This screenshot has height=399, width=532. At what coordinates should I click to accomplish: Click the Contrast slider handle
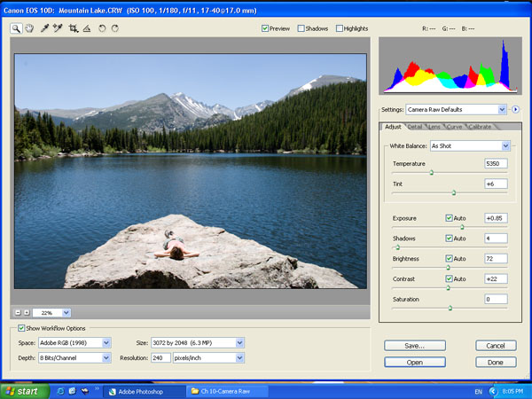(x=448, y=287)
